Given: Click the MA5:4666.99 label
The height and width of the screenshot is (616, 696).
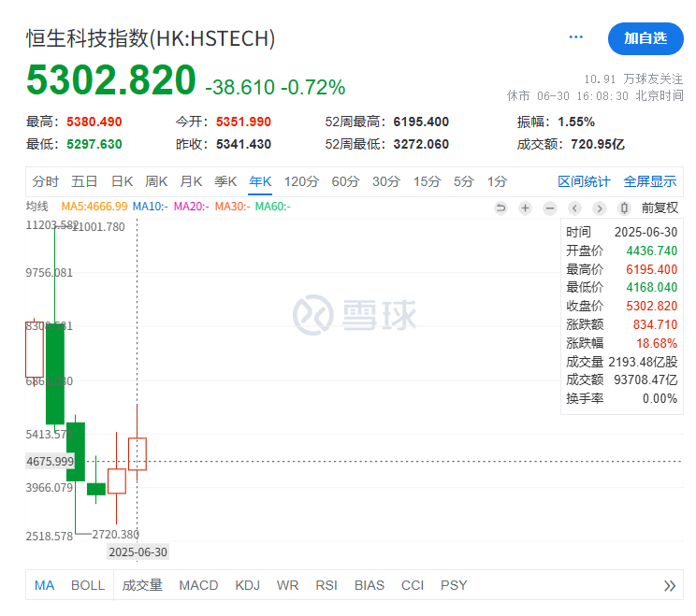Looking at the screenshot, I should tap(94, 207).
